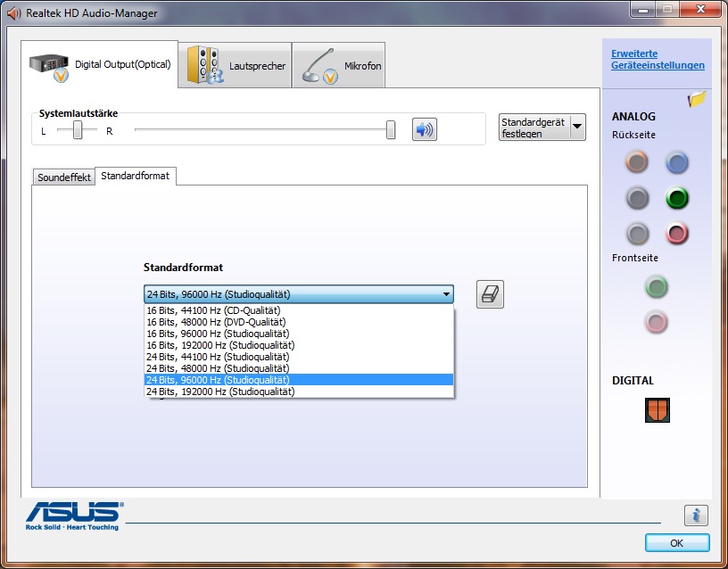Viewport: 728px width, 569px height.
Task: Switch to Mikrofon tab
Action: click(338, 65)
